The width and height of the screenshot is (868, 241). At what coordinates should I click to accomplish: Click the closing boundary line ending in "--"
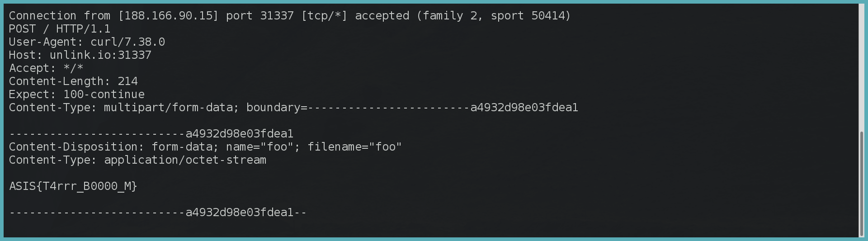point(158,213)
